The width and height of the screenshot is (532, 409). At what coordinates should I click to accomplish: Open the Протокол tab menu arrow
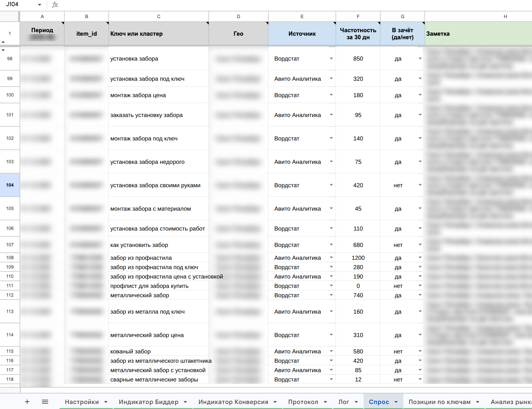325,402
